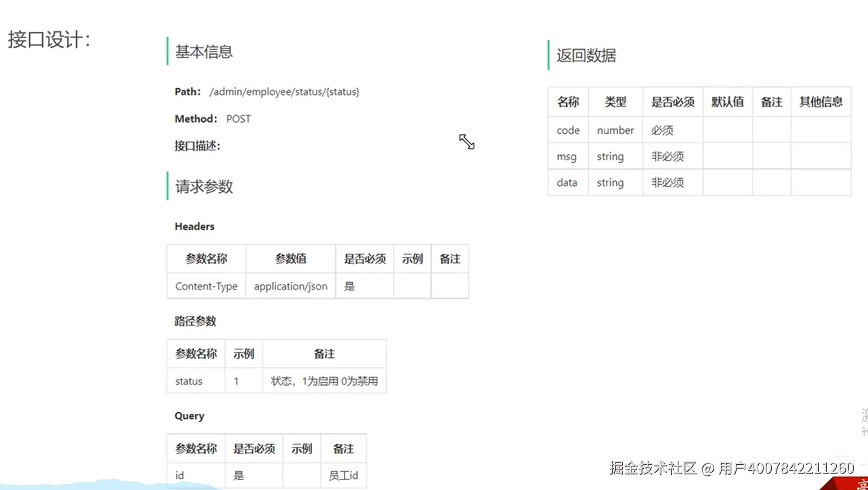Click the 接口描述 label
This screenshot has height=490, width=868.
(x=197, y=146)
